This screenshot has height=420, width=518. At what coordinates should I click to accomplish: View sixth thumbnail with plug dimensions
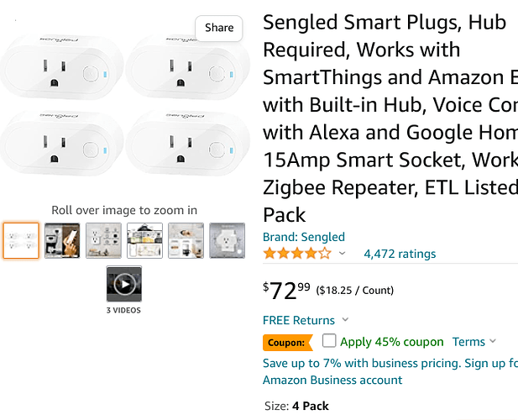click(x=227, y=240)
